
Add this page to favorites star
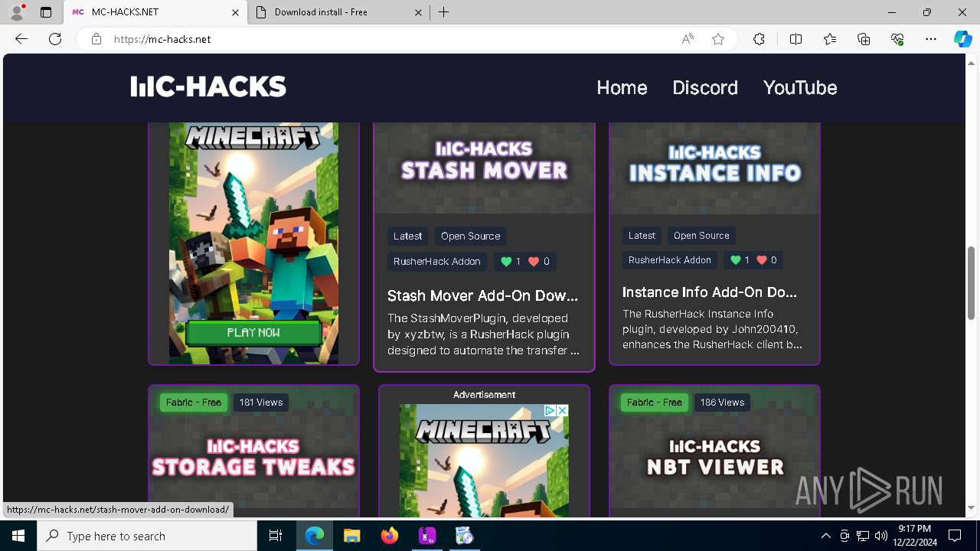(x=718, y=39)
